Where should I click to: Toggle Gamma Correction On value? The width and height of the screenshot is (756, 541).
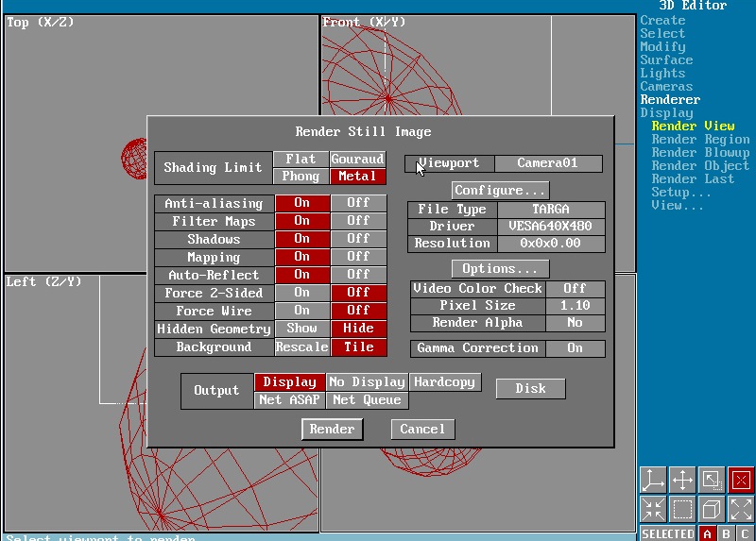pyautogui.click(x=576, y=348)
